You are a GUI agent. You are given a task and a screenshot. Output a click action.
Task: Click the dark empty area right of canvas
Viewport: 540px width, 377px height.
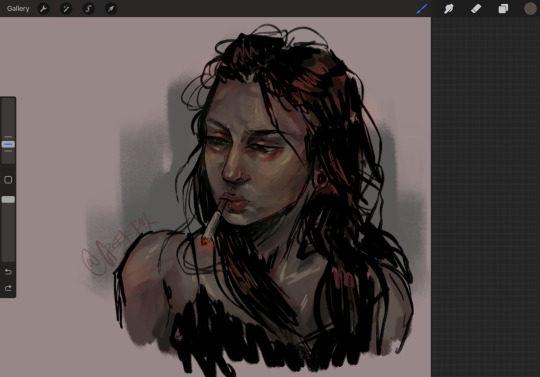pyautogui.click(x=486, y=197)
